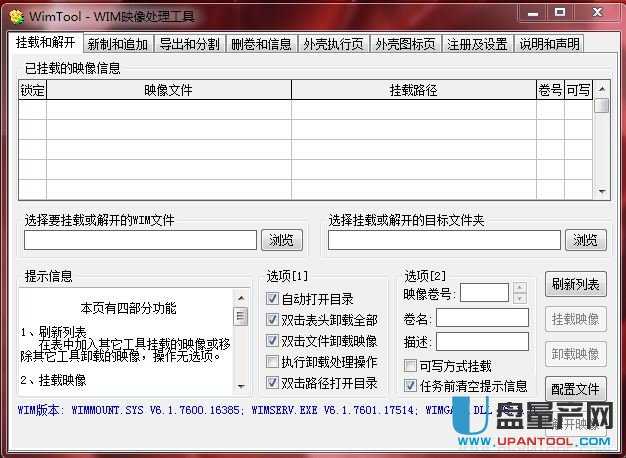Click the WIM file path input field
The height and width of the screenshot is (458, 626).
coord(140,240)
